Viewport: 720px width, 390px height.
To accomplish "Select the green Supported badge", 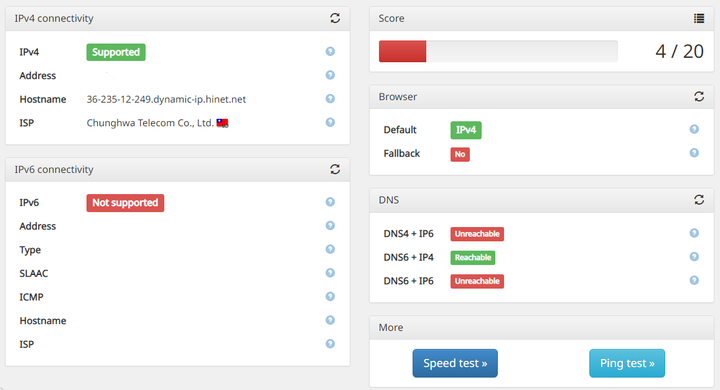I will click(x=116, y=52).
